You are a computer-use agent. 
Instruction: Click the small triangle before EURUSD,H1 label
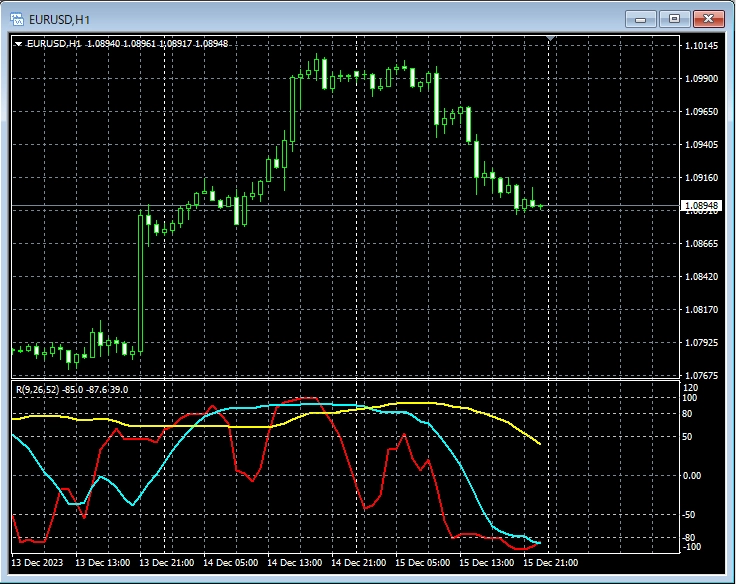(x=18, y=44)
